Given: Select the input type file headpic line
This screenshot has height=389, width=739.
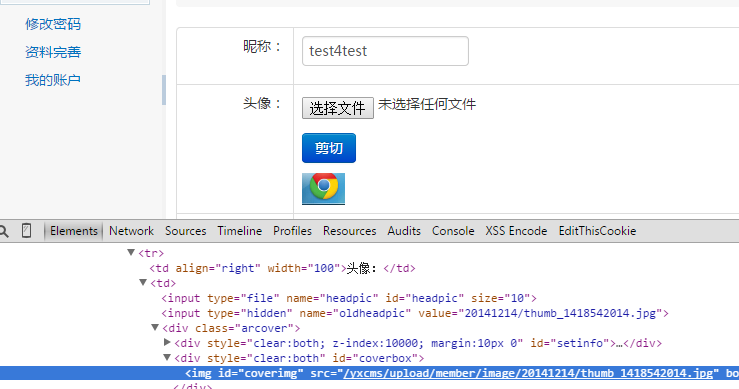Looking at the screenshot, I should pos(349,298).
